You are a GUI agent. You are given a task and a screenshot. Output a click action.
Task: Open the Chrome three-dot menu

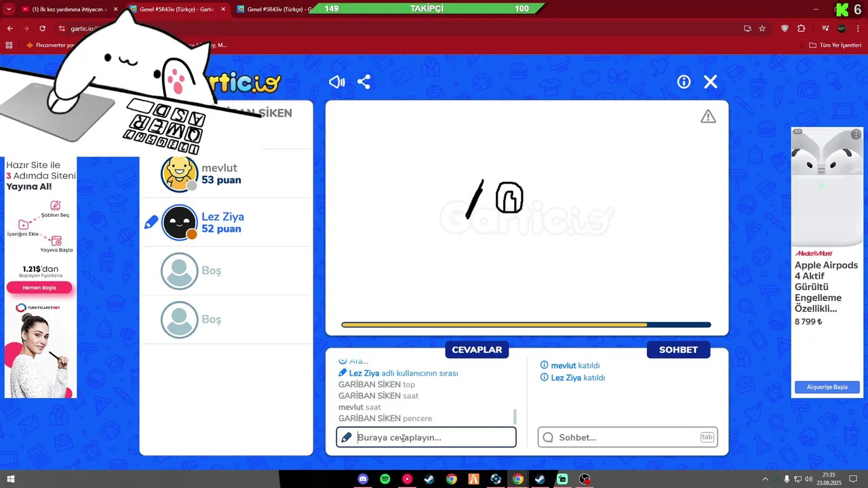[x=858, y=28]
